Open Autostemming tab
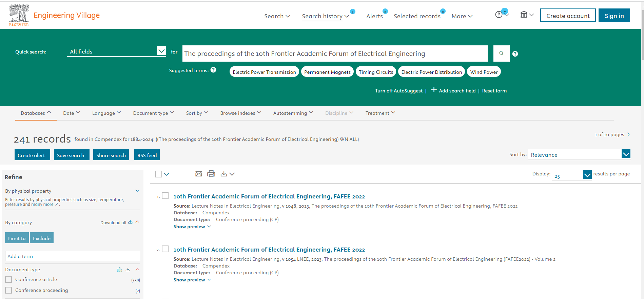 click(x=293, y=113)
